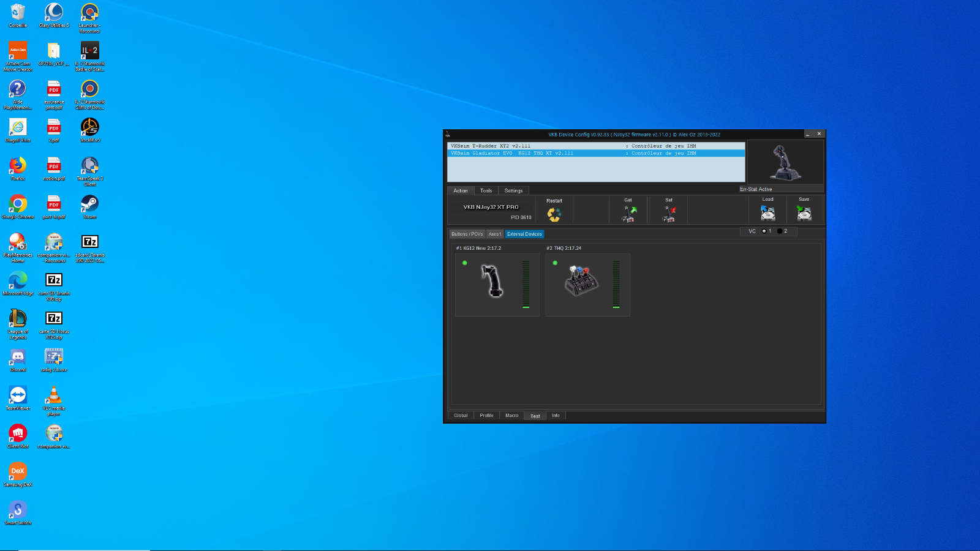Select the Glary Utilities 5 desktop icon
980x551 pixels.
54,17
